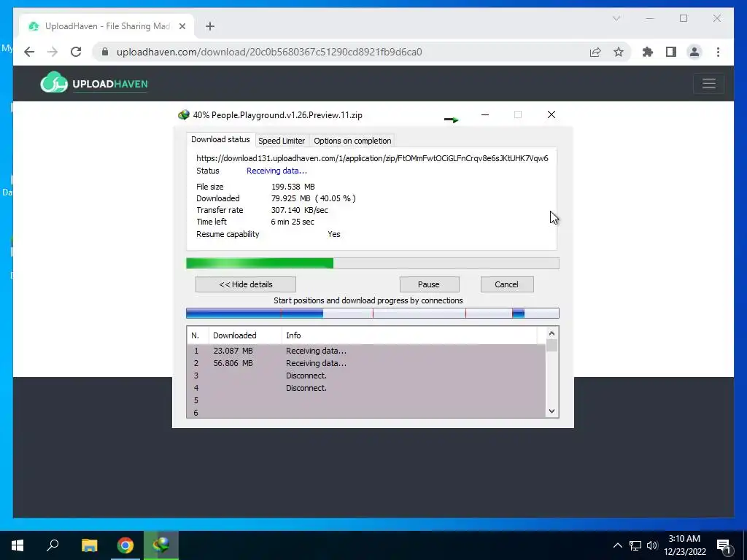The width and height of the screenshot is (747, 560).
Task: Select connection row with 23.087 MB
Action: click(366, 351)
